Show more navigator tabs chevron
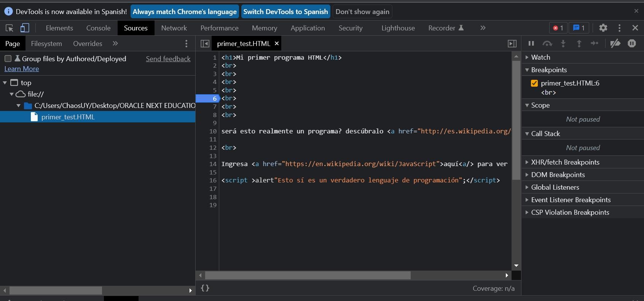Viewport: 644px width, 301px height. (x=115, y=43)
